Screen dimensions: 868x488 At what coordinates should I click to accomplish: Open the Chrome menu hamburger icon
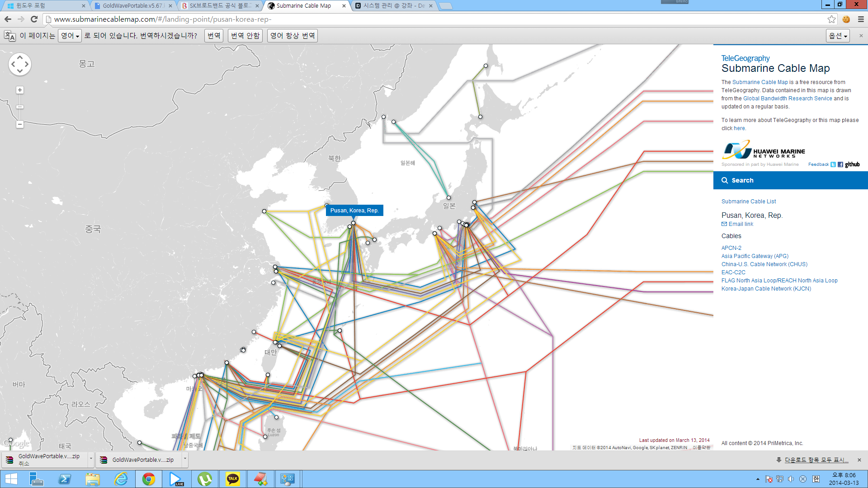point(861,19)
